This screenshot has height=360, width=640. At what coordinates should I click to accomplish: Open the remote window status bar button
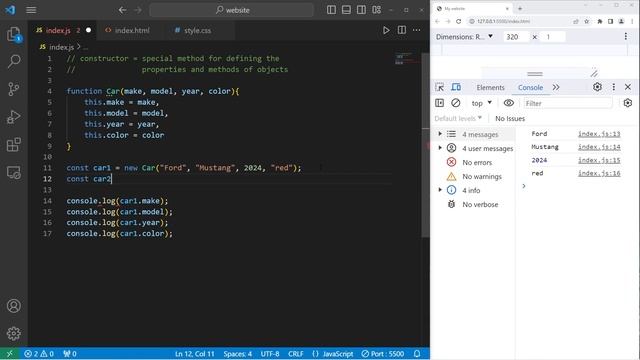pos(9,353)
